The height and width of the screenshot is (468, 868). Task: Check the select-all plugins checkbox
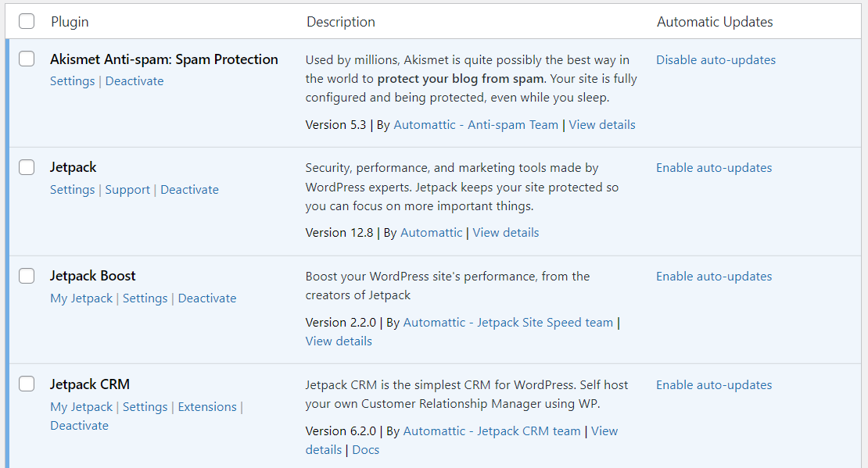point(26,21)
